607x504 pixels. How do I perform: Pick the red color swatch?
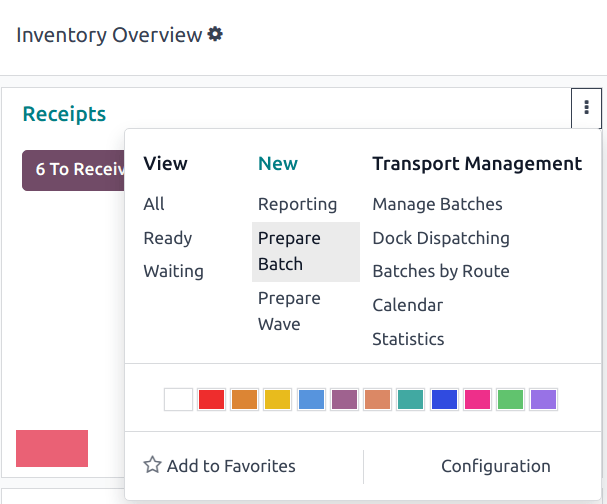pyautogui.click(x=211, y=400)
